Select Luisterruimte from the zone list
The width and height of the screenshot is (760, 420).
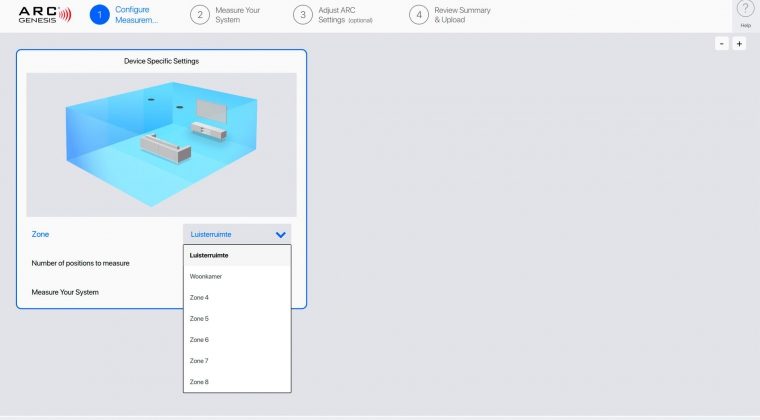pos(237,255)
